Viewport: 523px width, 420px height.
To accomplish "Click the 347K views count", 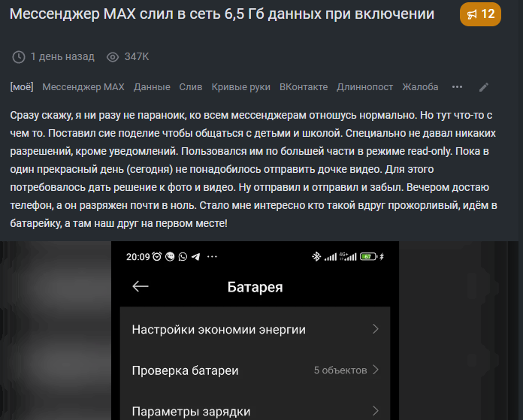I will click(x=137, y=56).
